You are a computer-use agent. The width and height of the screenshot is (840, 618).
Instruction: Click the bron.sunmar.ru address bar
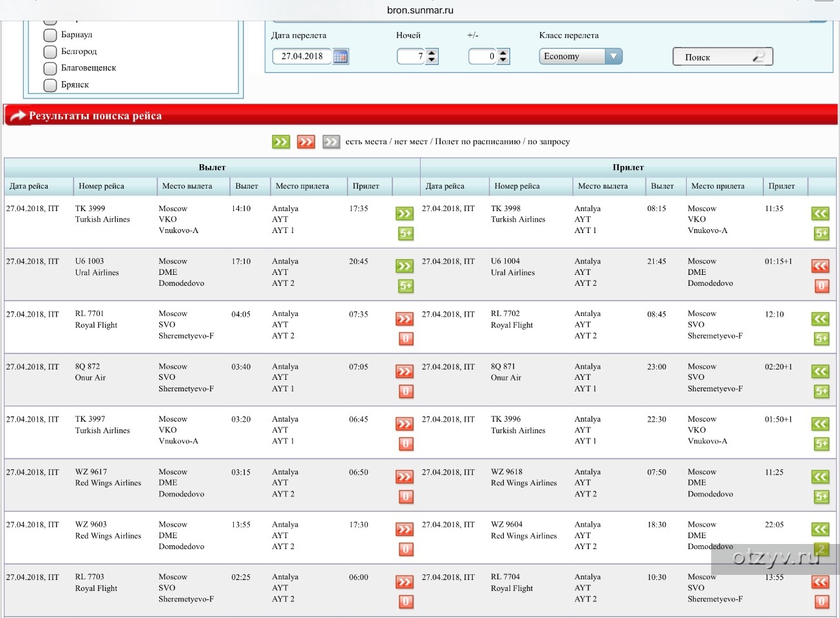point(420,10)
